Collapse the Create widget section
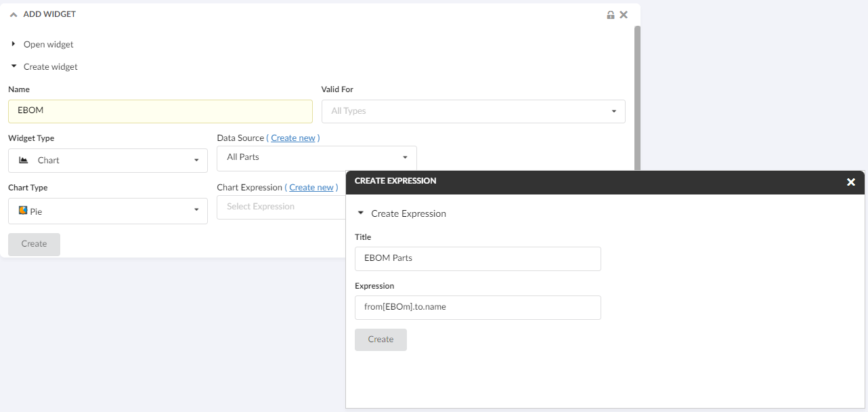 click(x=14, y=66)
